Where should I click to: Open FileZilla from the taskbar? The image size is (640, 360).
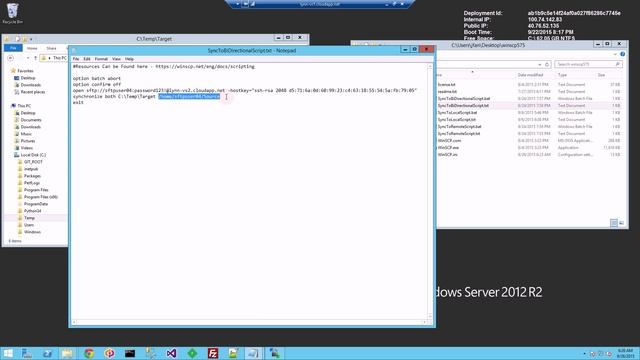213,353
